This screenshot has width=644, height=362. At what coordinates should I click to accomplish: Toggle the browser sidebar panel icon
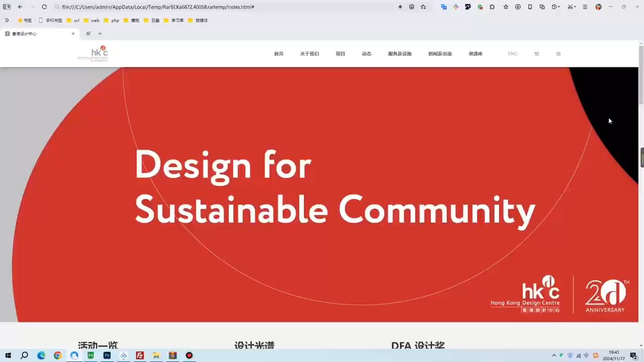[7, 7]
